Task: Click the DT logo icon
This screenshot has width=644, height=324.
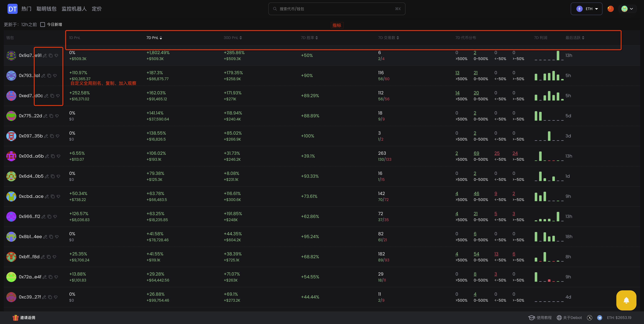Action: (x=12, y=9)
